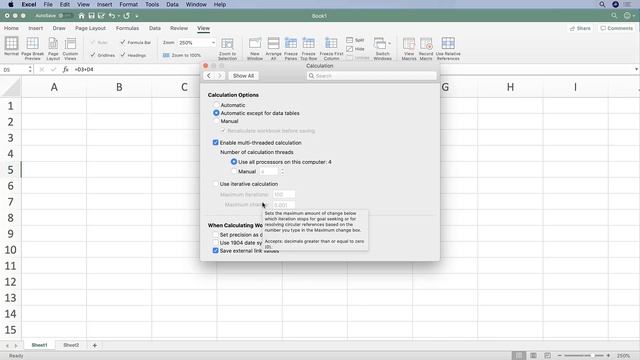640x360 pixels.
Task: Open the Formulas ribbon tab
Action: pyautogui.click(x=127, y=28)
